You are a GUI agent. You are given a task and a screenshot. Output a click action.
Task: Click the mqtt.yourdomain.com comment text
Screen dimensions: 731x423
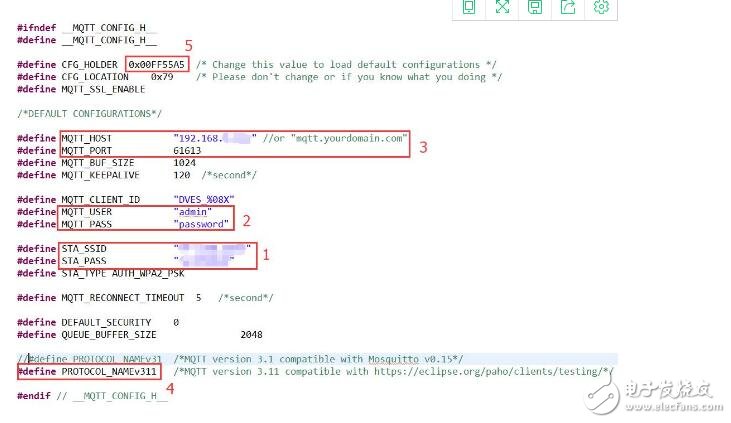pyautogui.click(x=347, y=138)
